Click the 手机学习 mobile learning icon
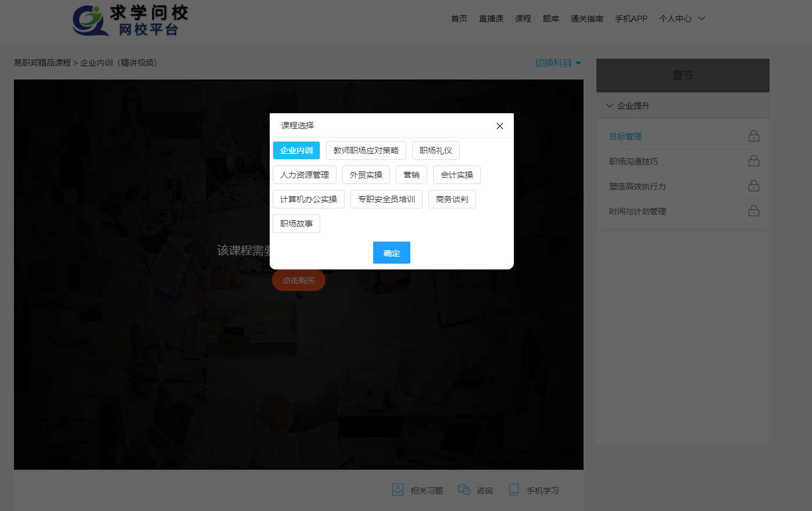Screen dimensions: 812x511 coord(513,490)
